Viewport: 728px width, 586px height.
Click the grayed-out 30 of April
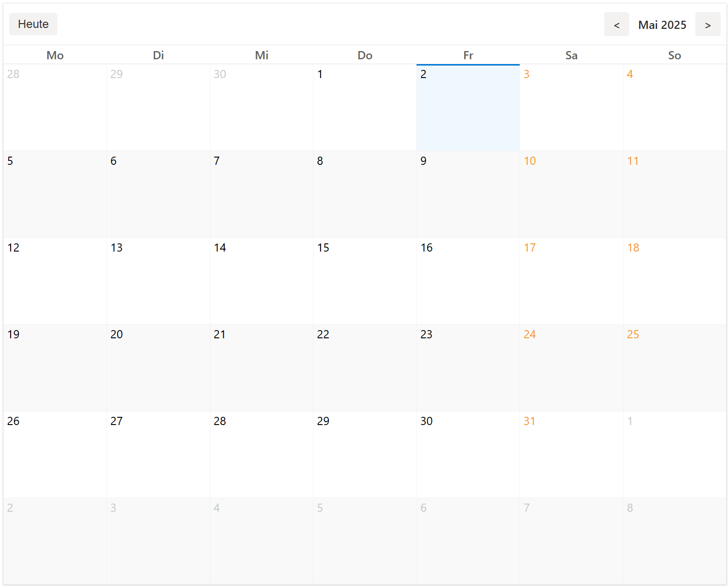click(261, 107)
